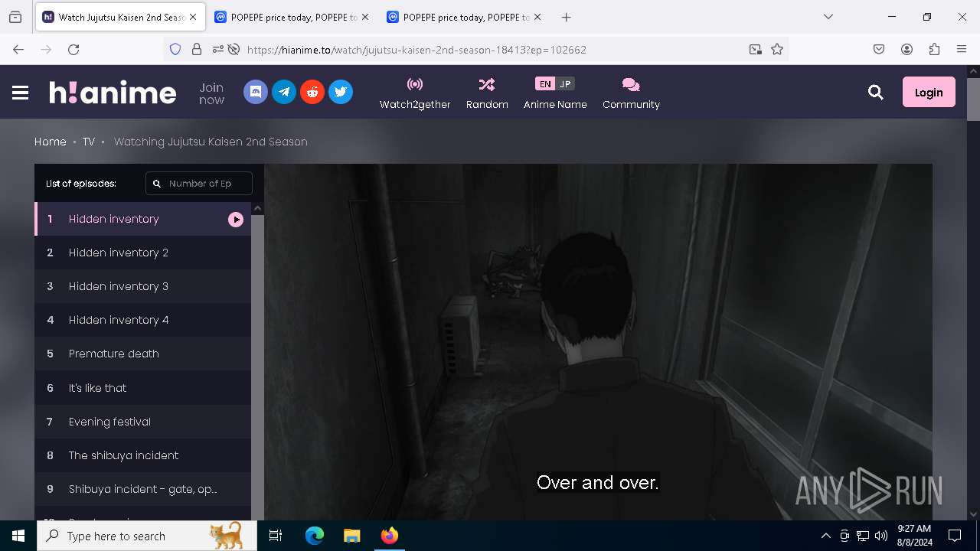The height and width of the screenshot is (551, 980).
Task: Click the taskbar search box
Action: point(147,536)
